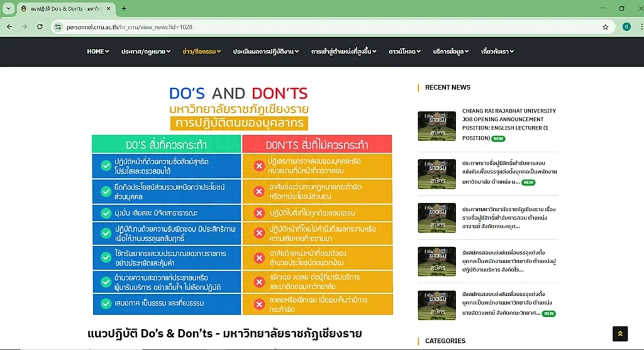
Task: Open a new browser tab
Action: pos(124,8)
